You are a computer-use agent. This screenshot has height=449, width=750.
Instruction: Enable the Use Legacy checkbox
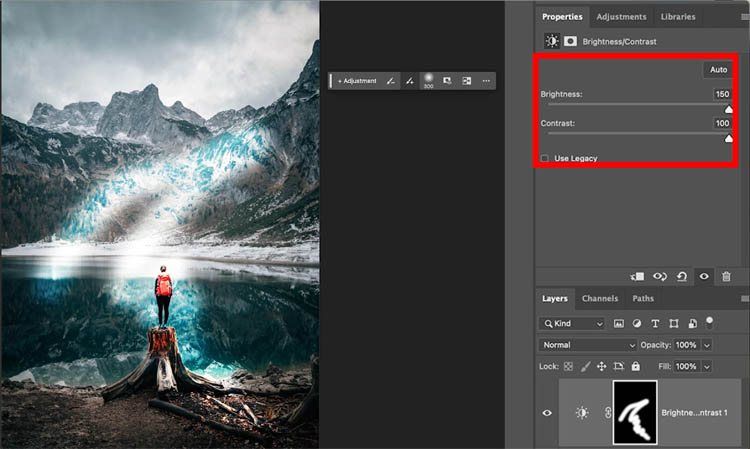[545, 158]
